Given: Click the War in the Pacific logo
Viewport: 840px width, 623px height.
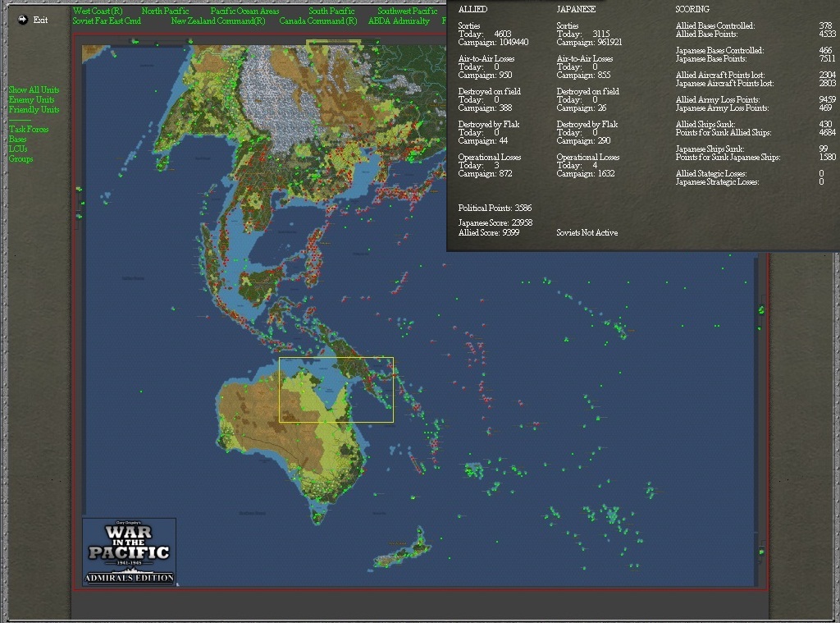Looking at the screenshot, I should click(129, 551).
